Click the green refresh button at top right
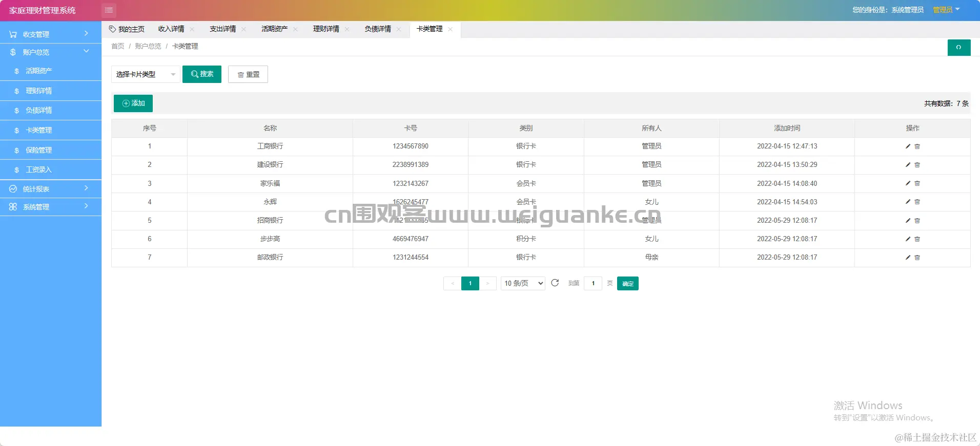980x446 pixels. click(958, 47)
